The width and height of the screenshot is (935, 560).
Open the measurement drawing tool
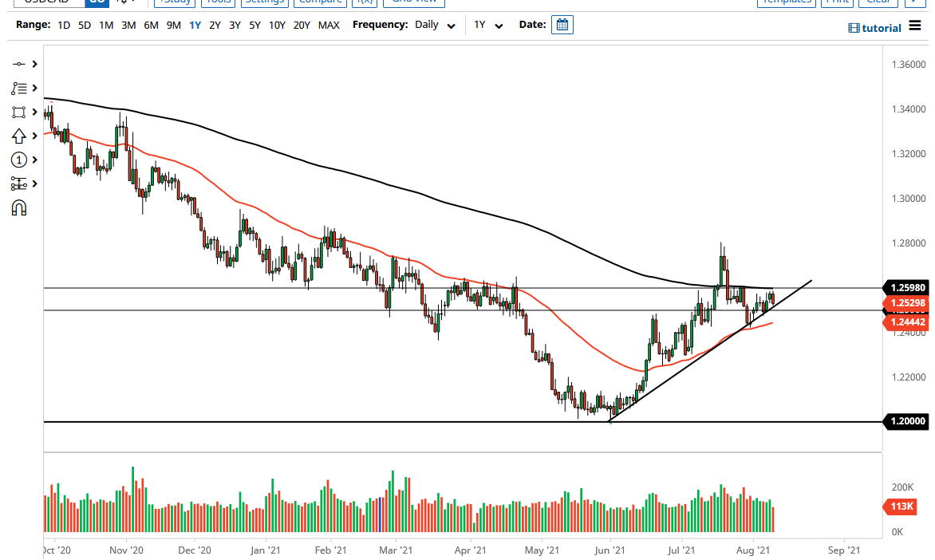tap(20, 183)
